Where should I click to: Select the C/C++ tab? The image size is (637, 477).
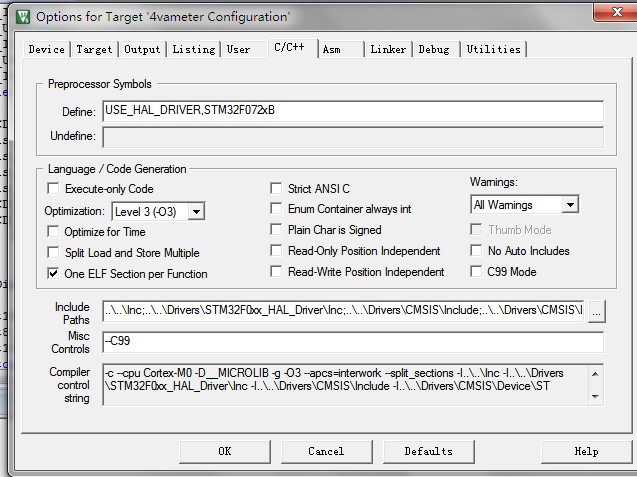(292, 48)
